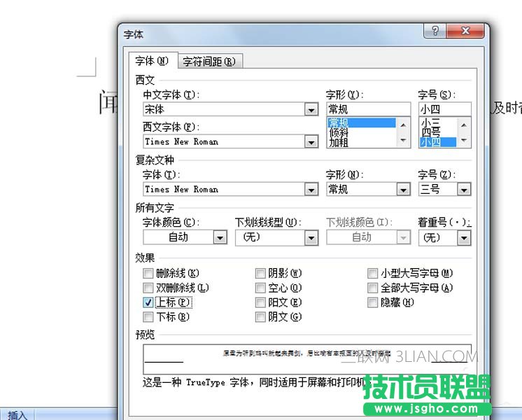Select the 字体(N) tab
Viewport: 522px width, 420px height.
click(152, 61)
